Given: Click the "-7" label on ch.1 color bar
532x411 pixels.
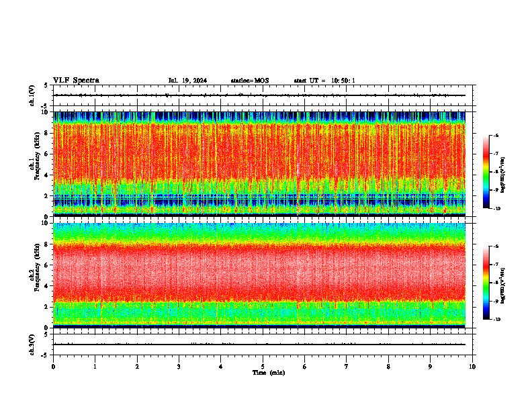Looking at the screenshot, I should coord(496,154).
